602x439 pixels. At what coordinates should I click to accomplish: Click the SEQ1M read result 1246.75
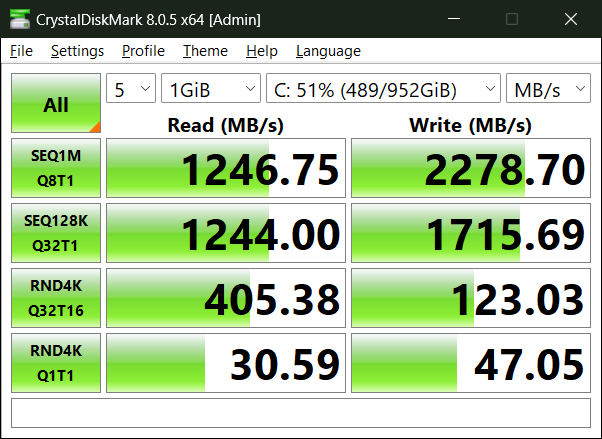pos(226,169)
